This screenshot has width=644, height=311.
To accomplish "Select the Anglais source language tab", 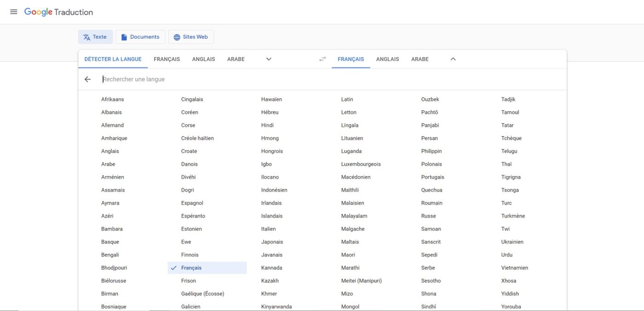I will tap(203, 59).
